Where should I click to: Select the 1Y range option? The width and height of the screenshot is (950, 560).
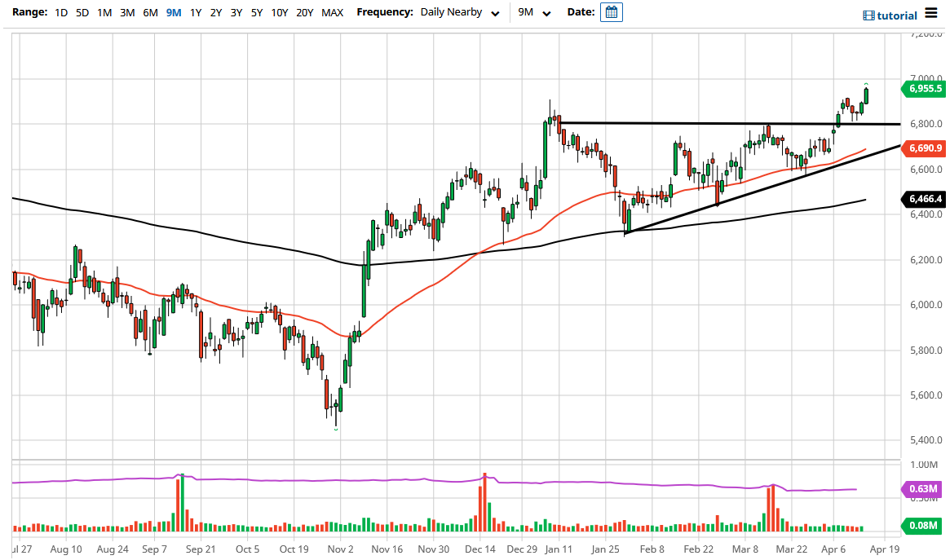click(194, 12)
